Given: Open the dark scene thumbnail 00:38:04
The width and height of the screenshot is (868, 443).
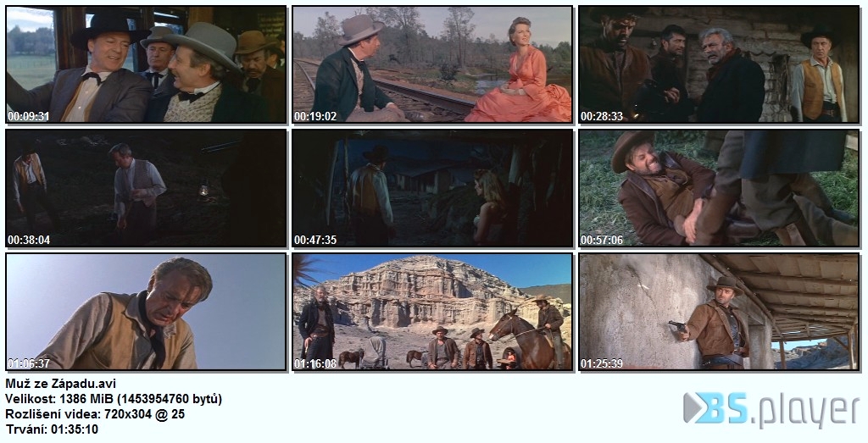Looking at the screenshot, I should (146, 188).
